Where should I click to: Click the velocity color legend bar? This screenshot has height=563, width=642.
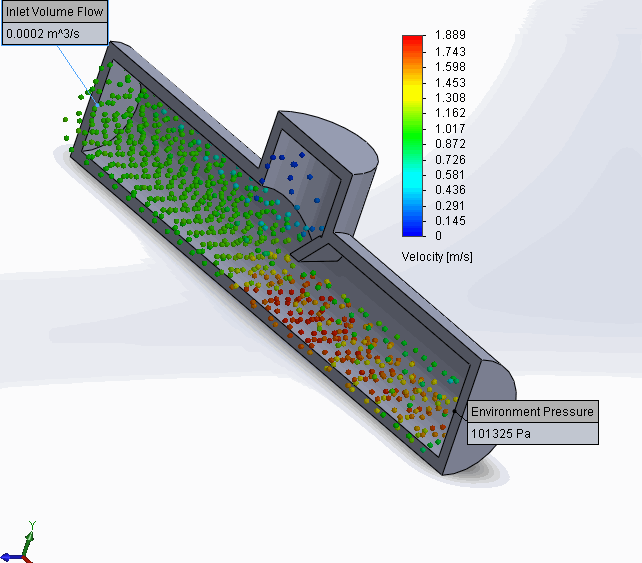tap(412, 136)
